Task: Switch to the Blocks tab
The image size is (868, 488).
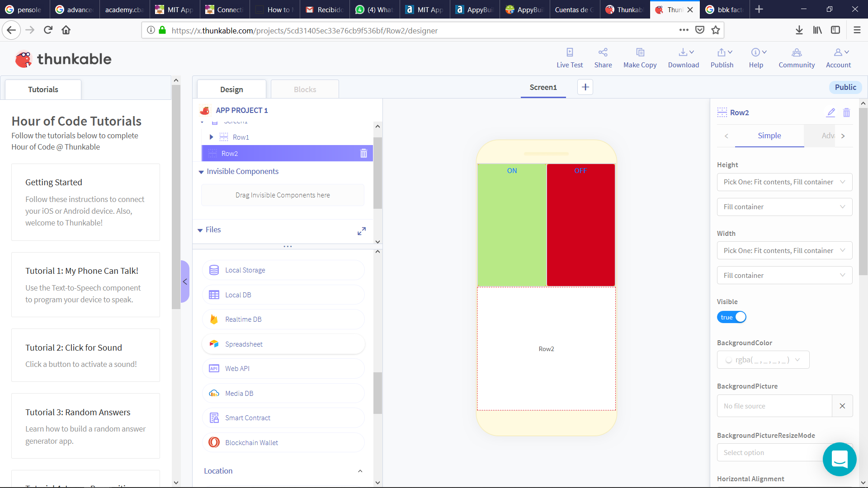Action: tap(305, 89)
